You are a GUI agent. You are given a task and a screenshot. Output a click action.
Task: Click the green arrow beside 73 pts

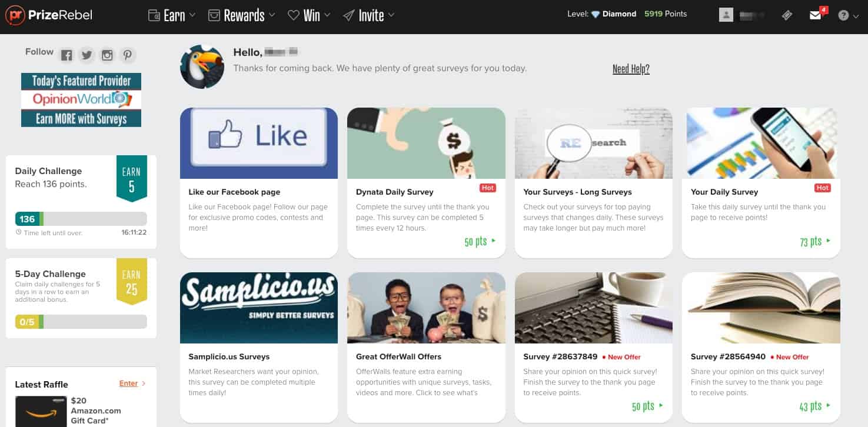(828, 241)
